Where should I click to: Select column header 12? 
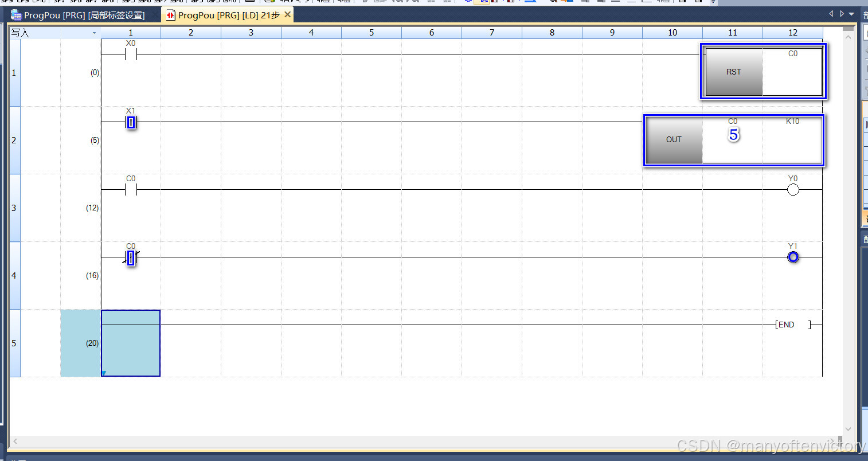(793, 33)
